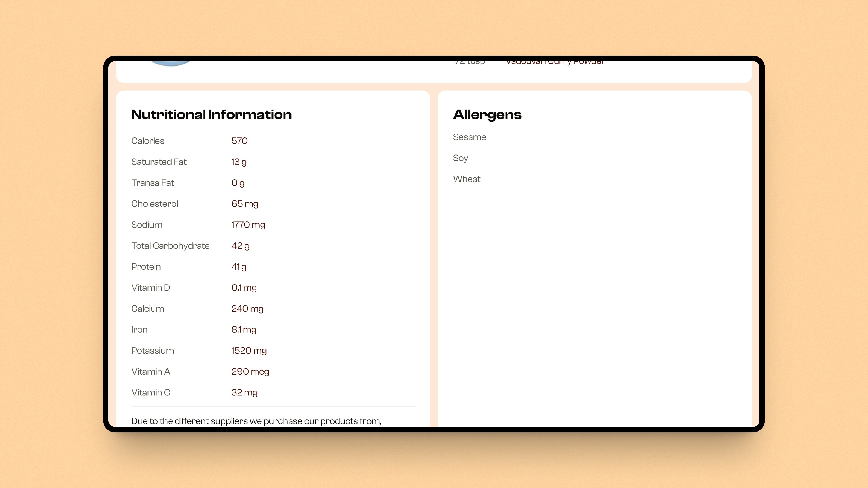Click the Transa Fat row label

point(152,183)
